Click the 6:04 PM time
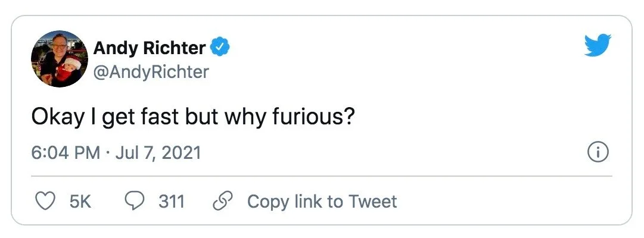The height and width of the screenshot is (238, 644). 65,153
